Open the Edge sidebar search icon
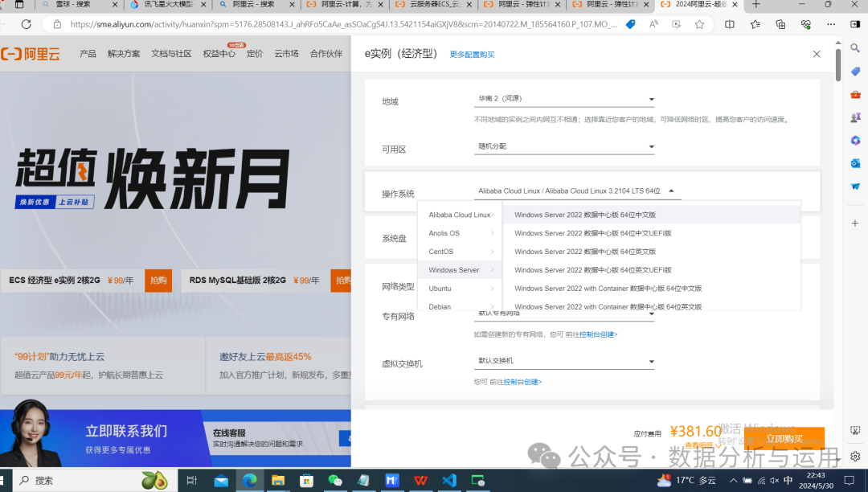 [855, 48]
